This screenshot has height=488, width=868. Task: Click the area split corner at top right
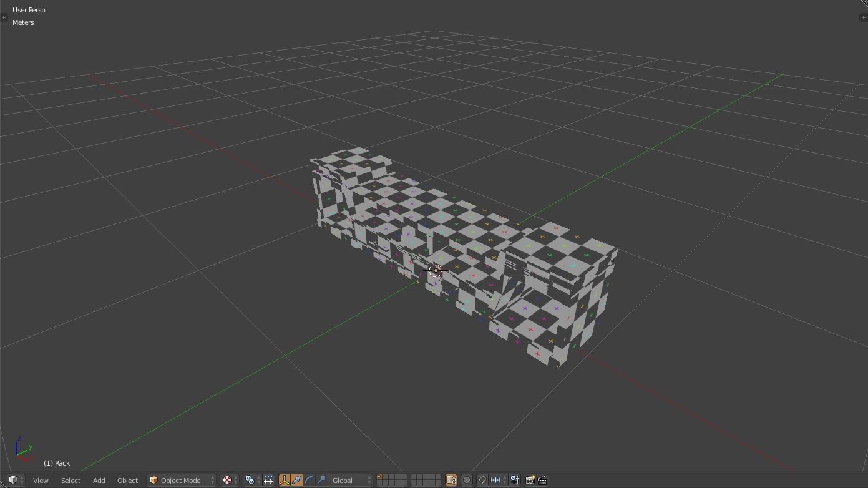864,4
